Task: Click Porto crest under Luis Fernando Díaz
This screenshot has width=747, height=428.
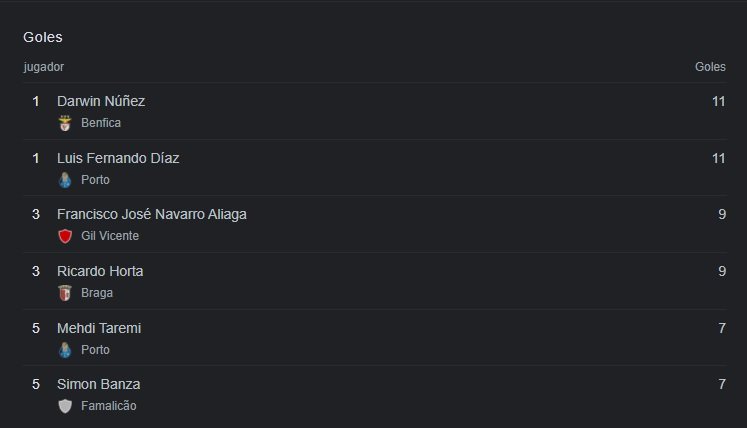Action: pyautogui.click(x=65, y=180)
